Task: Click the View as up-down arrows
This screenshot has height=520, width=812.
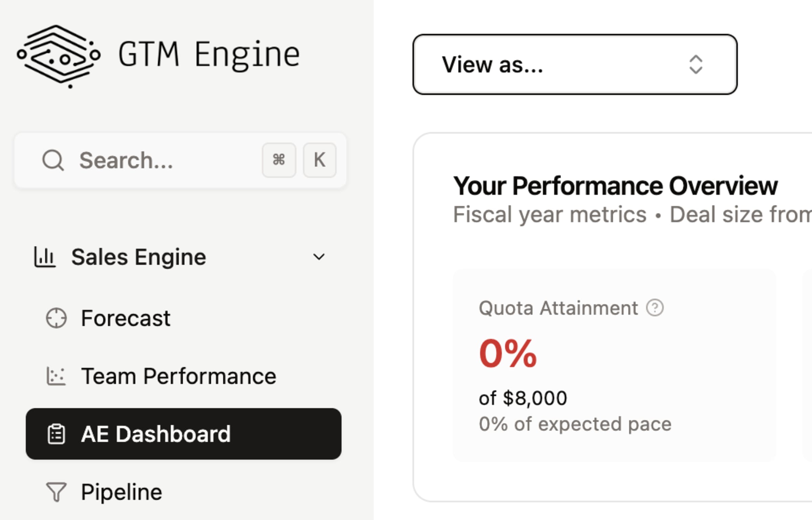Action: point(696,64)
